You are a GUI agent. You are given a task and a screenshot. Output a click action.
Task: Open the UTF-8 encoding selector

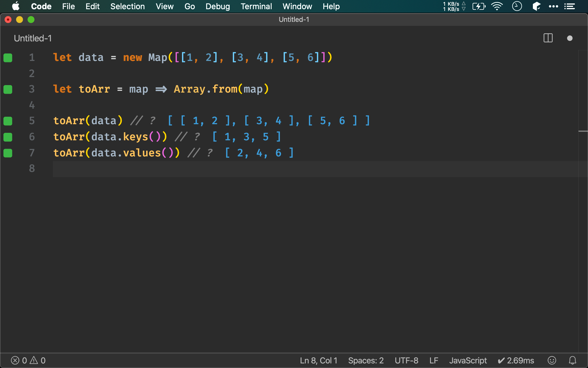coord(406,360)
